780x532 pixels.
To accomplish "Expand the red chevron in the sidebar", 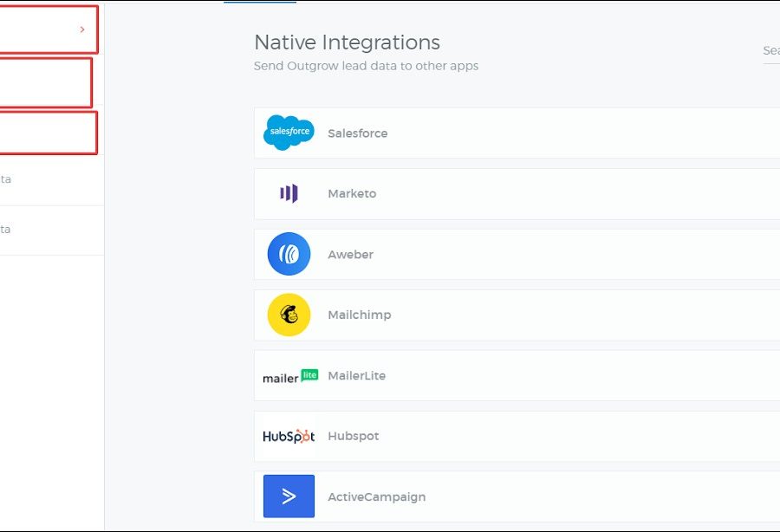I will pos(82,29).
